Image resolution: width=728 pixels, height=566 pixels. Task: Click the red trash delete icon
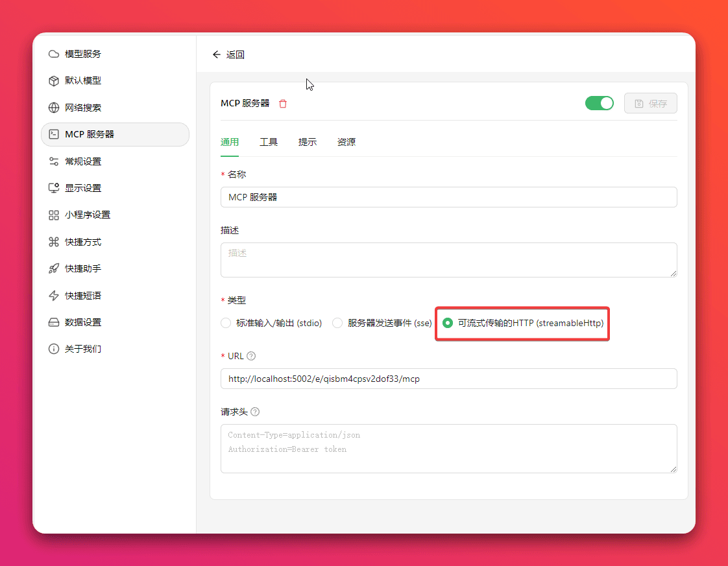click(x=283, y=104)
